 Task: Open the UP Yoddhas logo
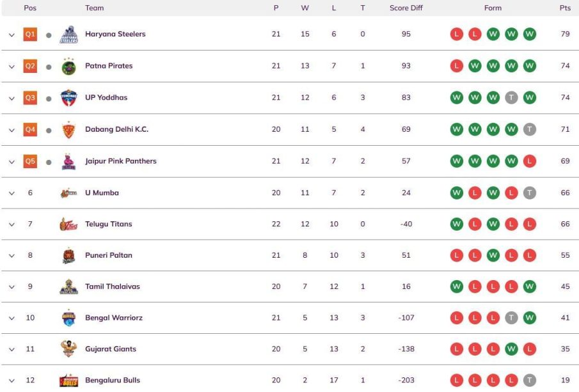point(68,98)
